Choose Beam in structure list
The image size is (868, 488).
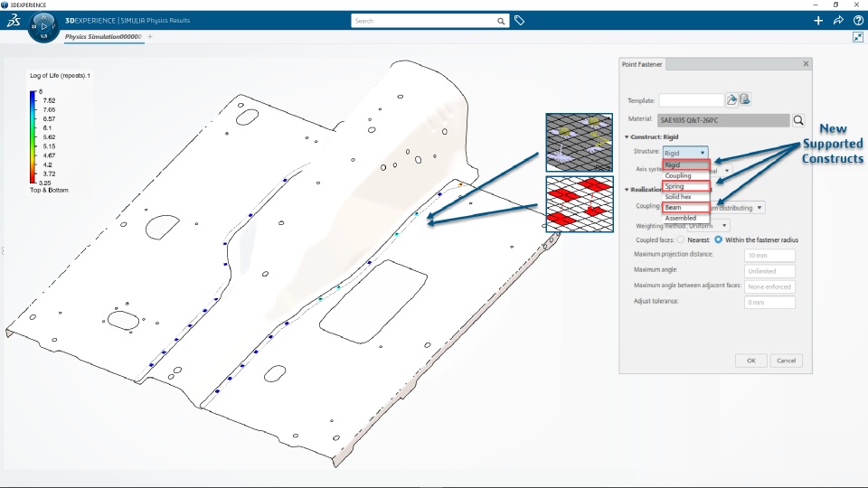click(686, 207)
